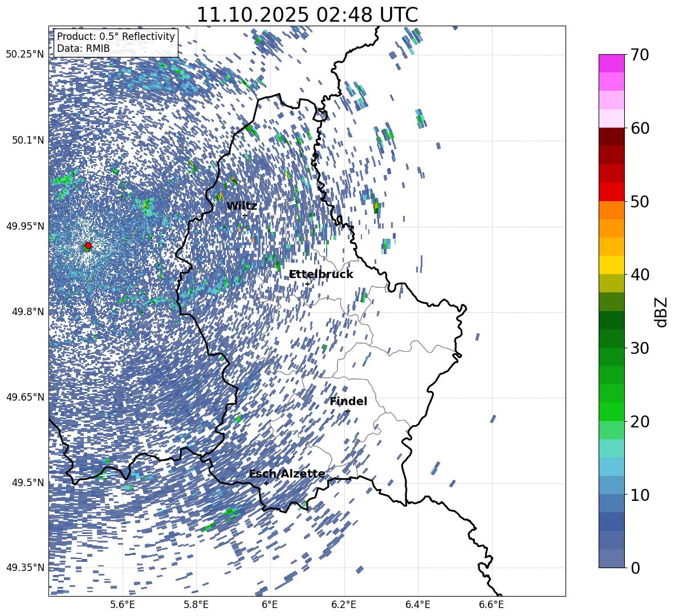Click the "Data: RMIB" text

(83, 48)
